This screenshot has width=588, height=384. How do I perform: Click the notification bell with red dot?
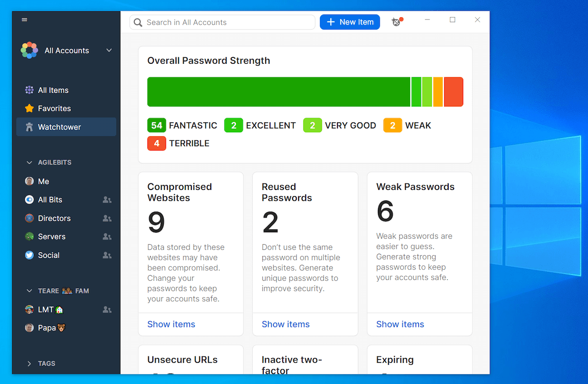click(396, 22)
